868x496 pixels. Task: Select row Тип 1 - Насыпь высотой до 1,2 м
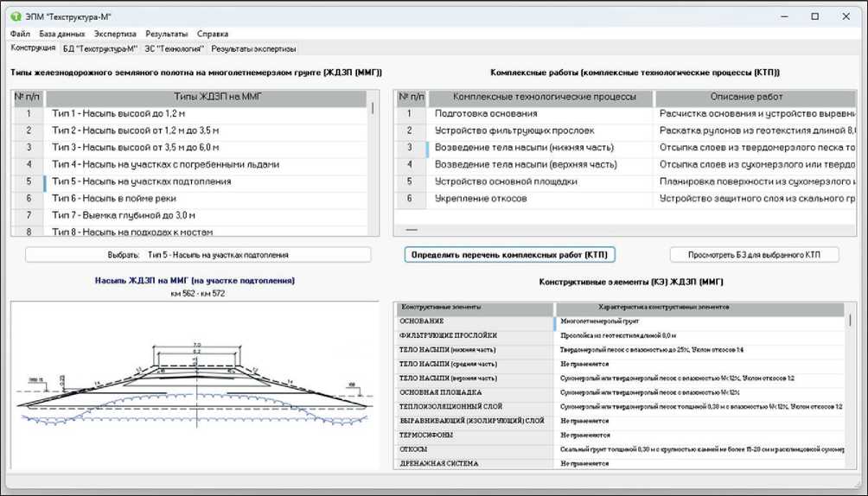click(118, 113)
